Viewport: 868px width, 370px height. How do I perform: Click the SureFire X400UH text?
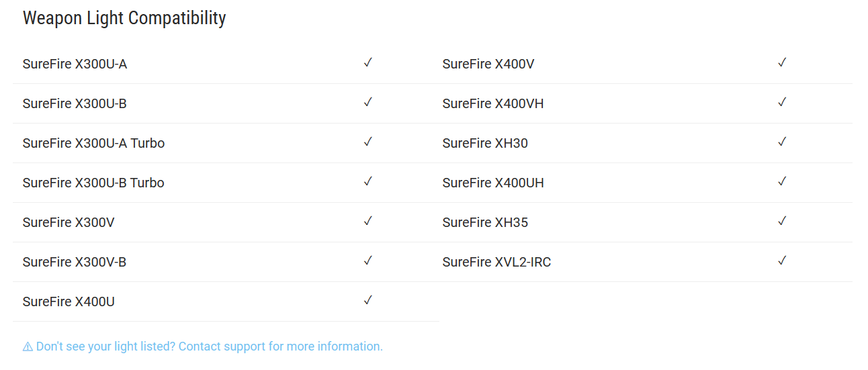click(493, 183)
